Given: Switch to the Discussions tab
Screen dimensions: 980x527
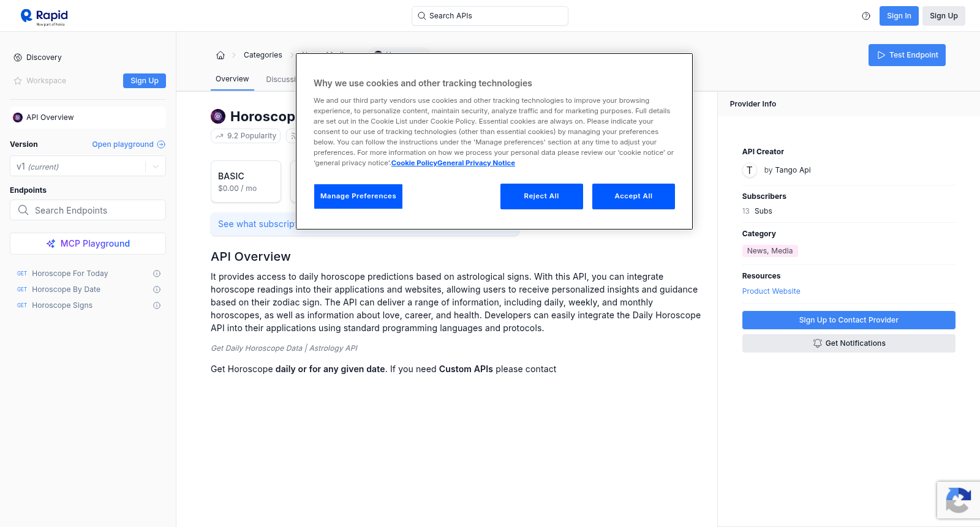Looking at the screenshot, I should (x=281, y=80).
